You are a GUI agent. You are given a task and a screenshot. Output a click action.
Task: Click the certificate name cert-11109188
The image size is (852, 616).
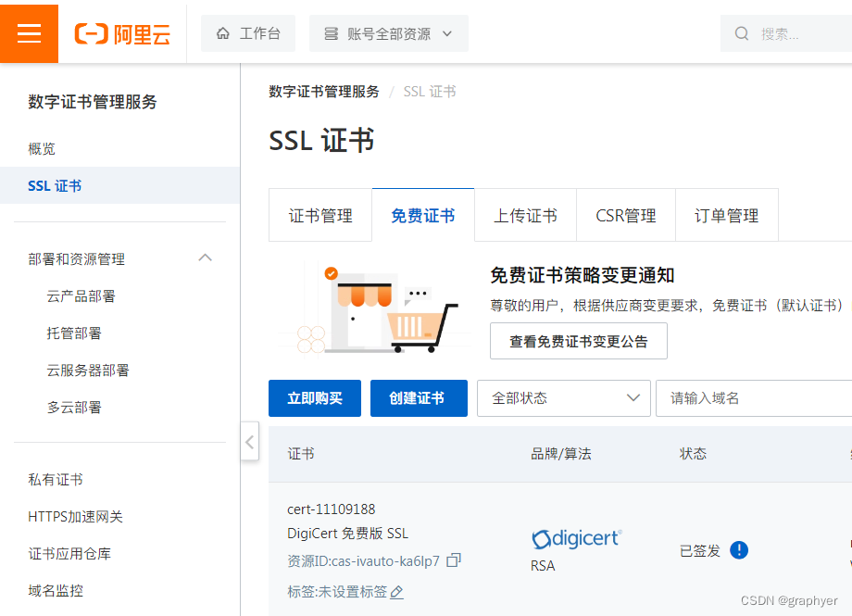tap(331, 509)
